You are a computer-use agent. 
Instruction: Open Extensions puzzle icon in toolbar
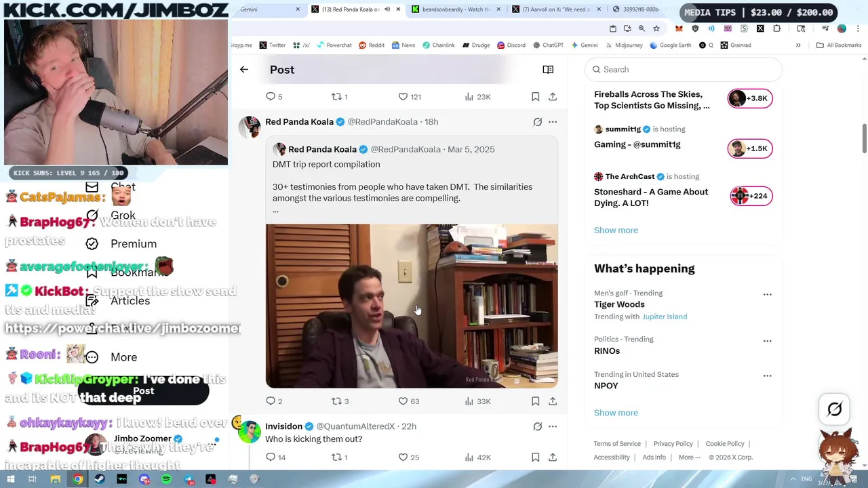(x=777, y=28)
